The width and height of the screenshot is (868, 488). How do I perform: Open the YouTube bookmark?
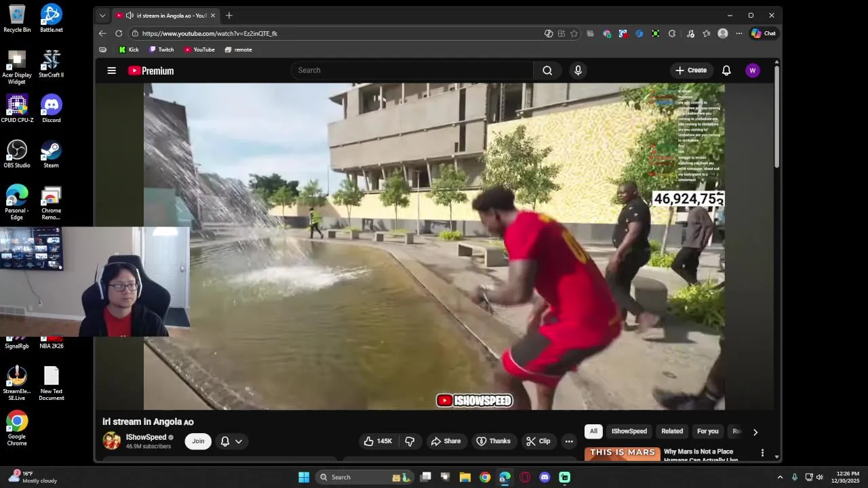[x=199, y=49]
